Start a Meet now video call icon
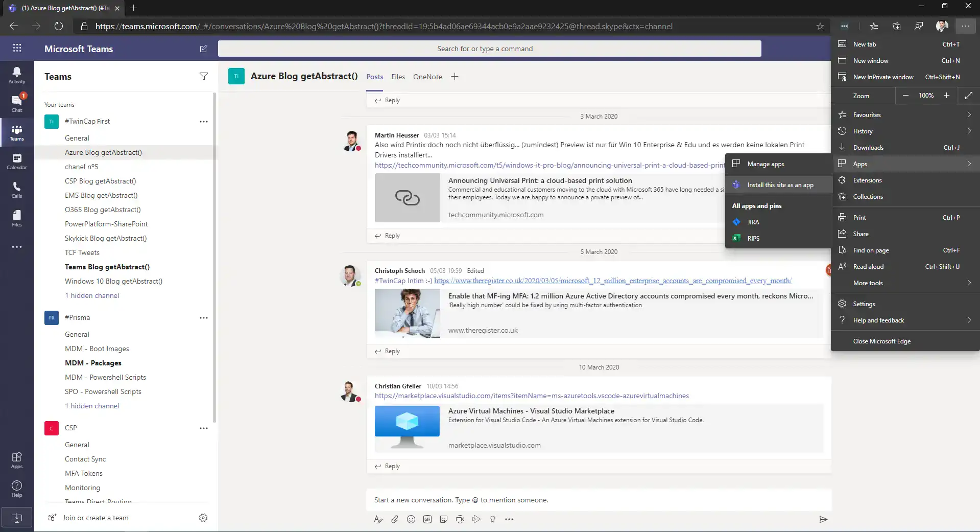Viewport: 980px width, 532px height. click(x=460, y=519)
